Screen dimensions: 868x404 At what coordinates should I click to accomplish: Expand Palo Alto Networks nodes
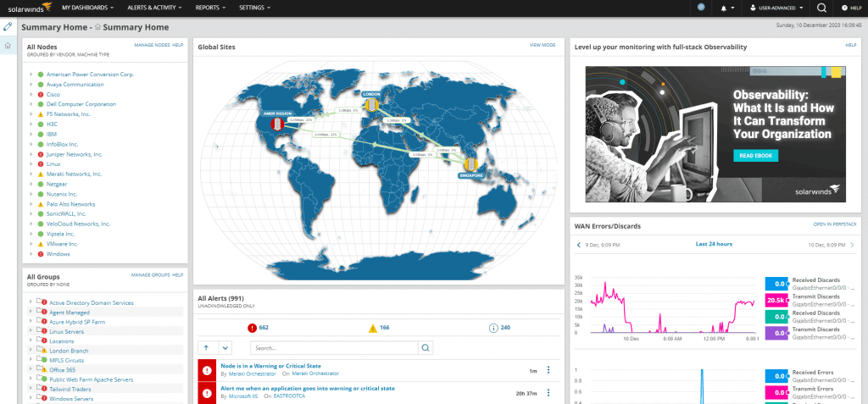[x=31, y=204]
